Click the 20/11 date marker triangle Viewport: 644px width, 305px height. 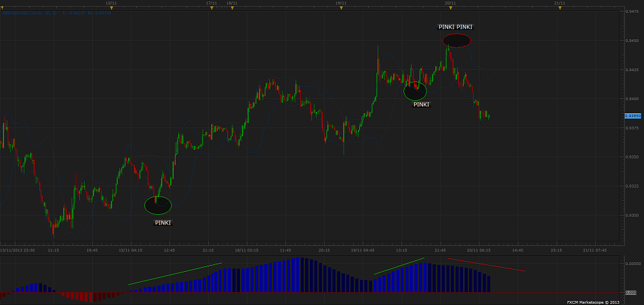(450, 7)
